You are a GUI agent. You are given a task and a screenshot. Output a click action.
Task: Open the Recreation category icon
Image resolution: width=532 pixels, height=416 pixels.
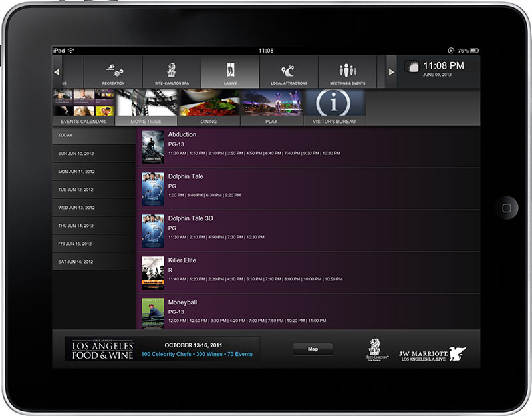pyautogui.click(x=113, y=69)
